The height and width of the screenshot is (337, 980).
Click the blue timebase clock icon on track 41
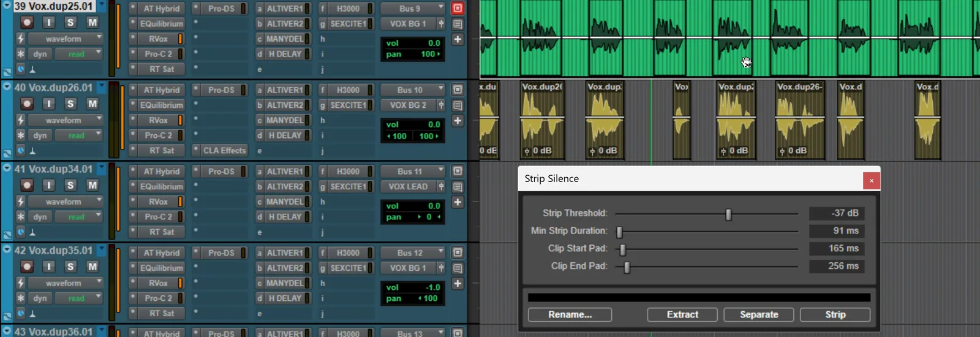(x=20, y=232)
